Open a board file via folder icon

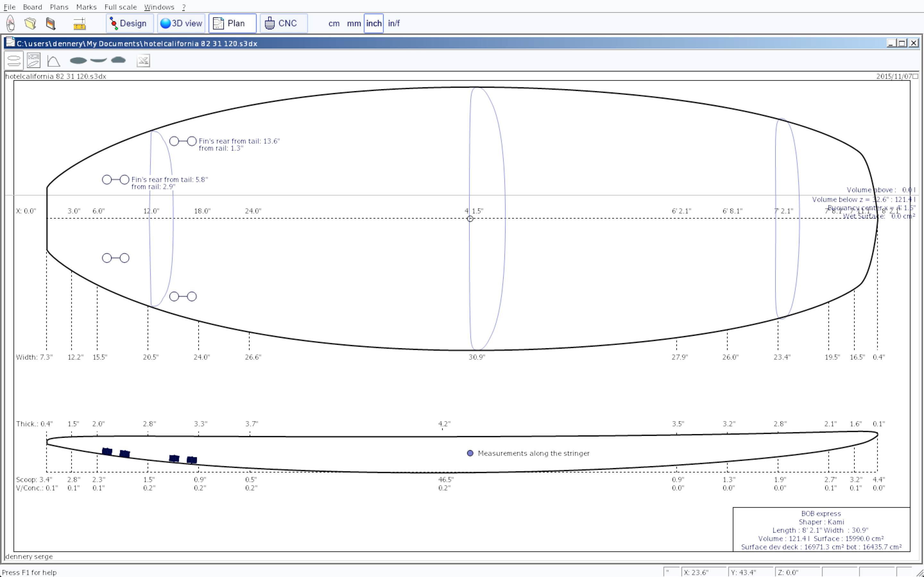pos(30,23)
